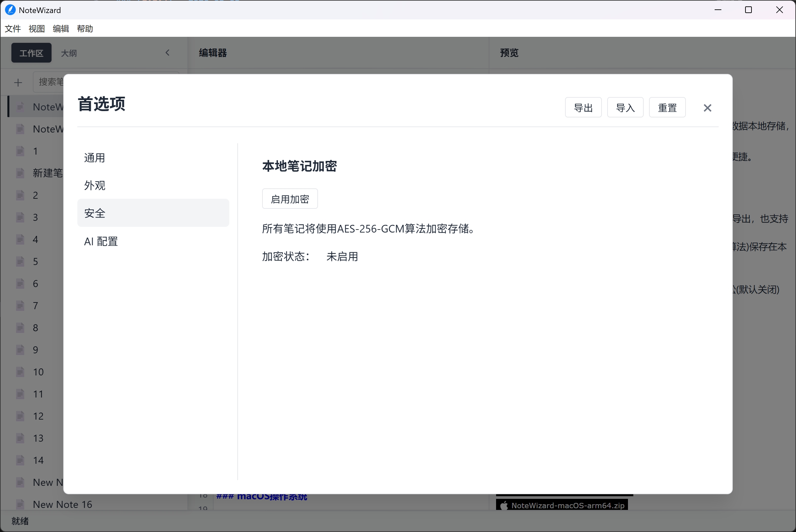
Task: Open the note named 5
Action: 35,262
